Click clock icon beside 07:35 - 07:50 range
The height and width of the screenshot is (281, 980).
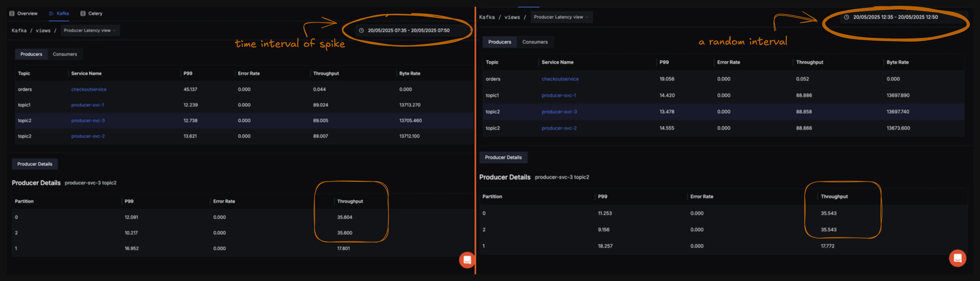click(x=361, y=30)
